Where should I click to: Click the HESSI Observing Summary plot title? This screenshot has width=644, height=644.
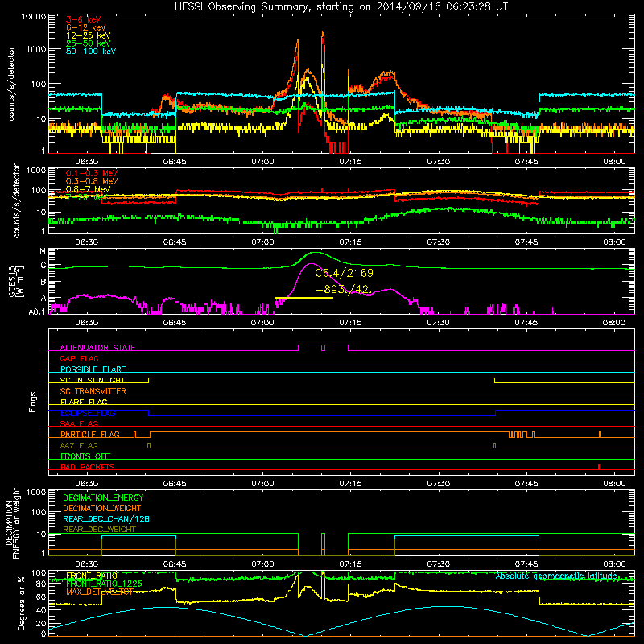tap(341, 7)
